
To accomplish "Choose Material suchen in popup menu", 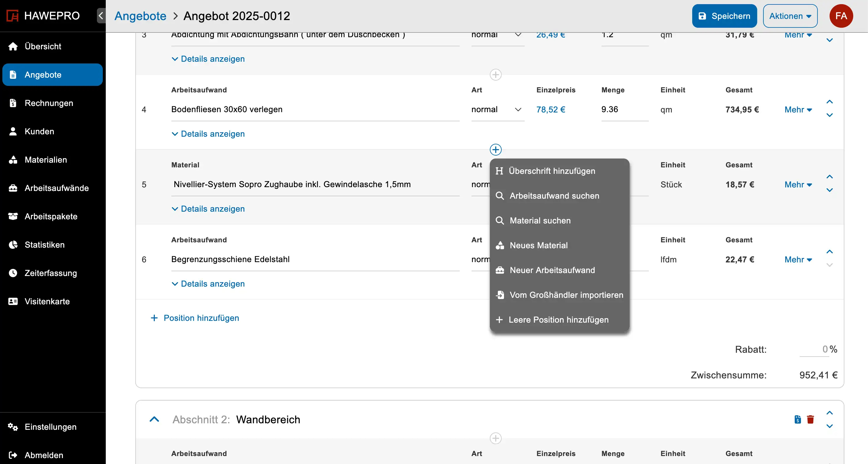I will tap(559, 221).
